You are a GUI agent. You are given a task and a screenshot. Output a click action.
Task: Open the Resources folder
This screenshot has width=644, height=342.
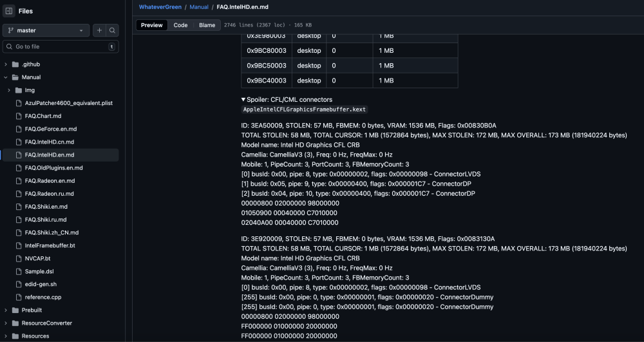(35, 336)
